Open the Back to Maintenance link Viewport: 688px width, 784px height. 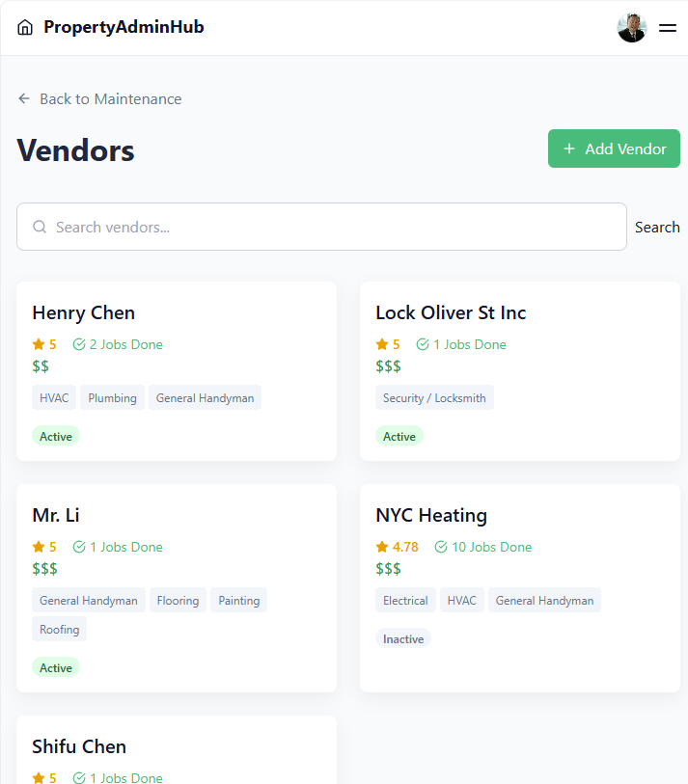point(110,98)
